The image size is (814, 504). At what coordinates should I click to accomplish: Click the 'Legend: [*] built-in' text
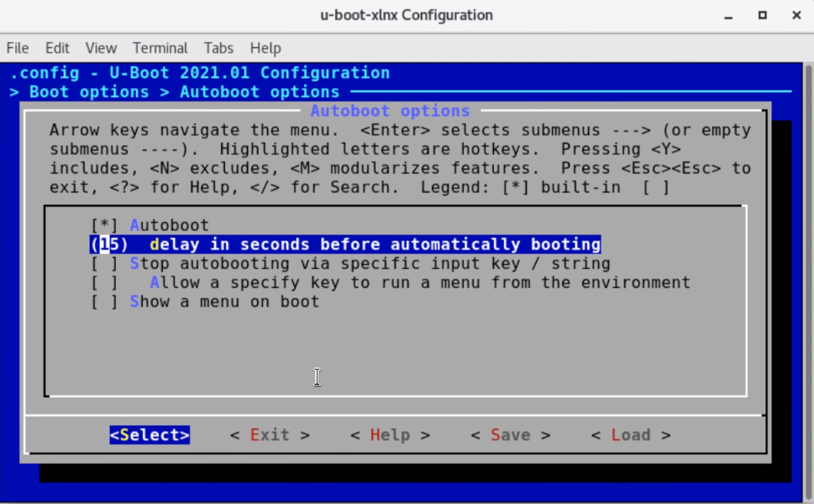(521, 187)
